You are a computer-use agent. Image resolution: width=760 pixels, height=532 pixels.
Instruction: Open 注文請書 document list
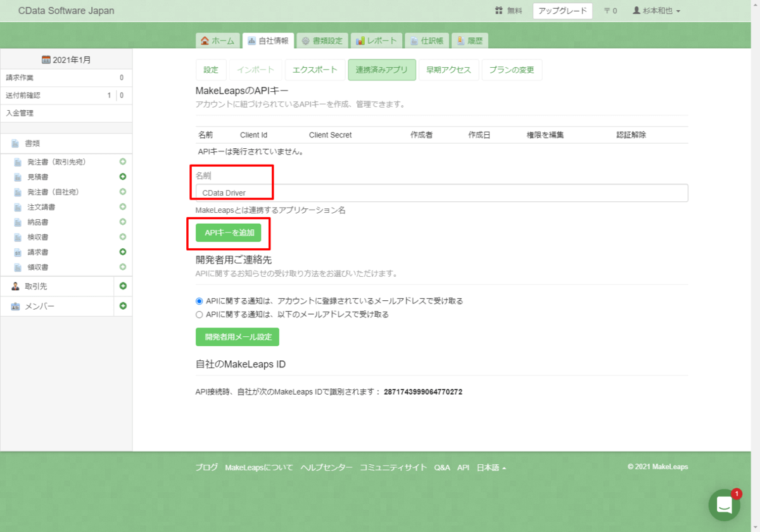click(x=41, y=207)
